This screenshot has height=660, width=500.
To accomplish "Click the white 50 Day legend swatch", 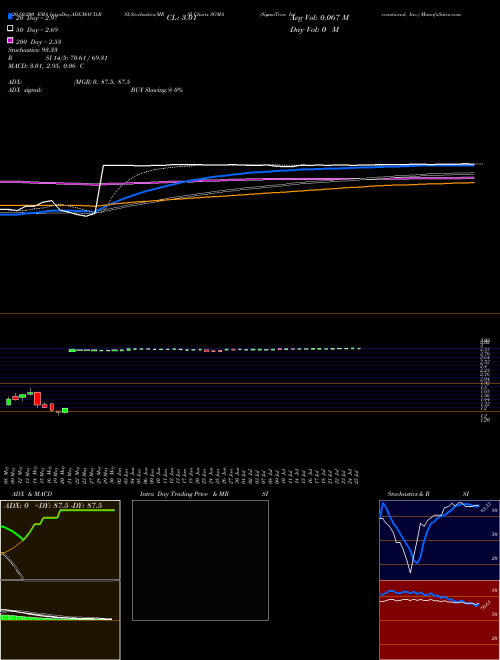I will (x=10, y=29).
